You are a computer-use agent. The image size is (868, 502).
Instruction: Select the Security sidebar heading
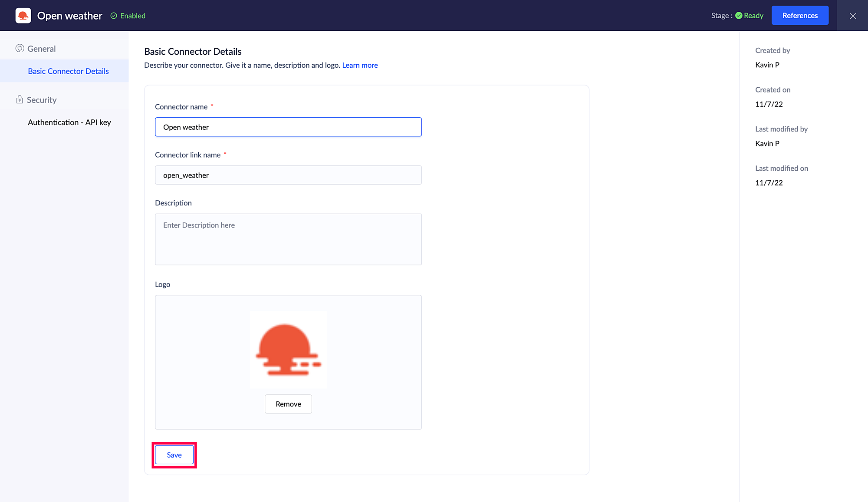42,100
